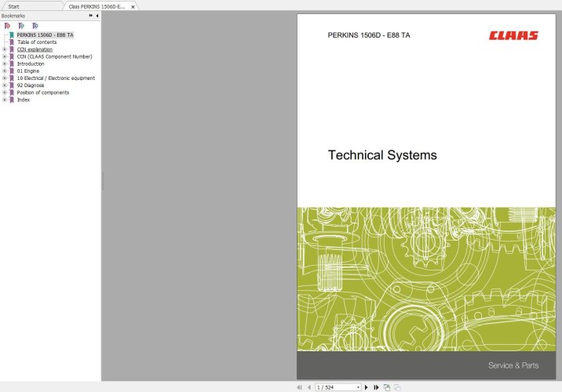The width and height of the screenshot is (562, 392).
Task: Click the CLAAS logo on the cover page
Action: pyautogui.click(x=513, y=35)
